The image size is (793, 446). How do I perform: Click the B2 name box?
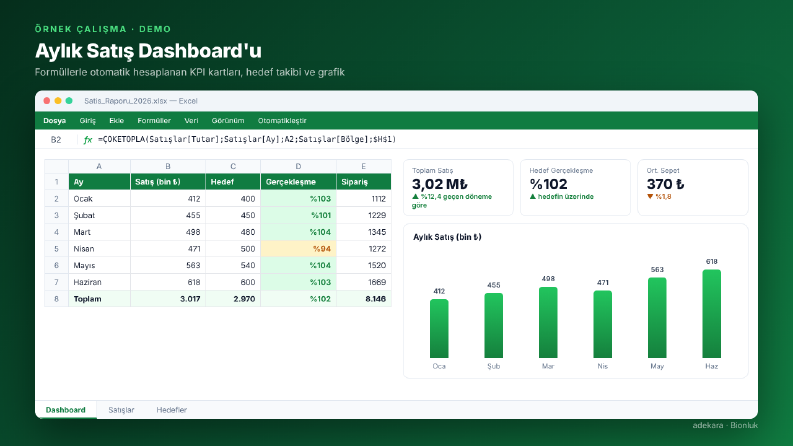click(56, 140)
